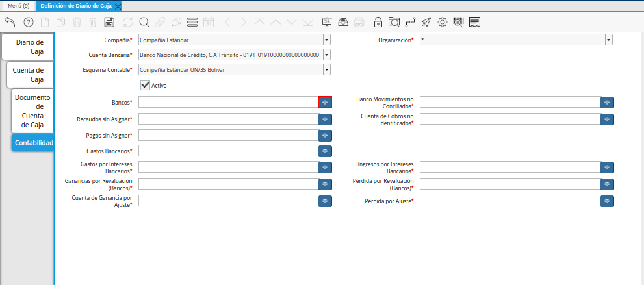
Task: Open account picker for Cuenta de Cobros no identificados
Action: point(607,119)
